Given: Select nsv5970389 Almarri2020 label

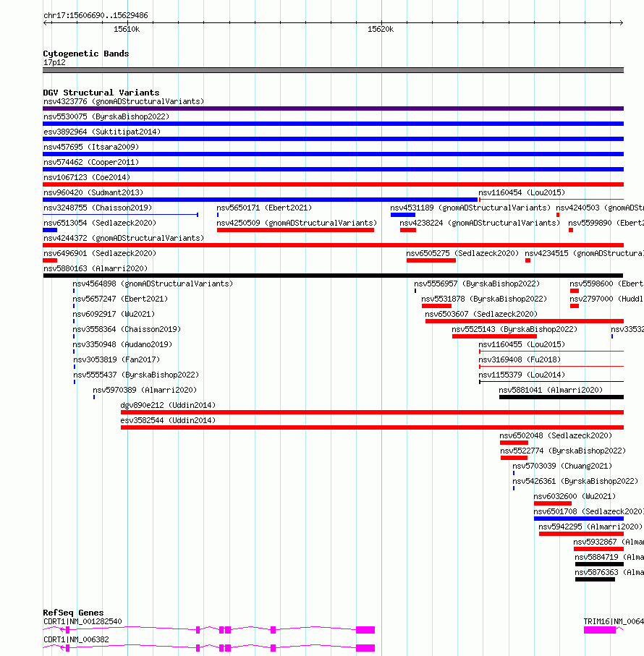Looking at the screenshot, I should pos(145,390).
